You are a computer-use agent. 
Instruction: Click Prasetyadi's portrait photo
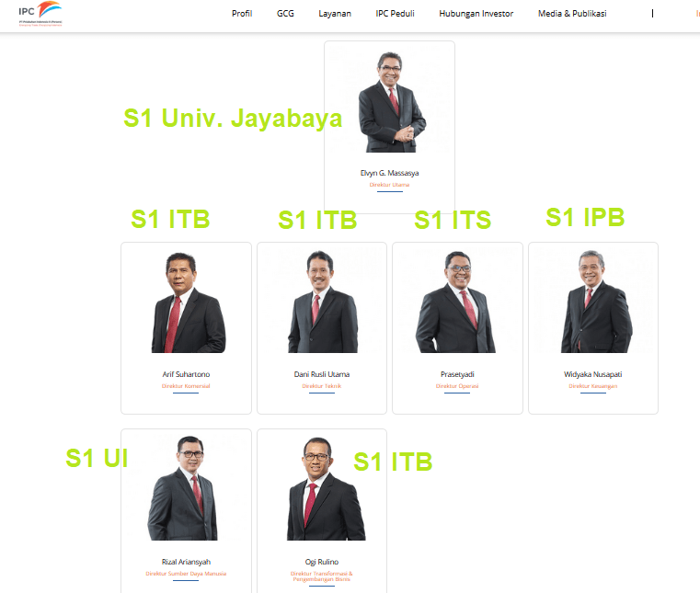[455, 302]
